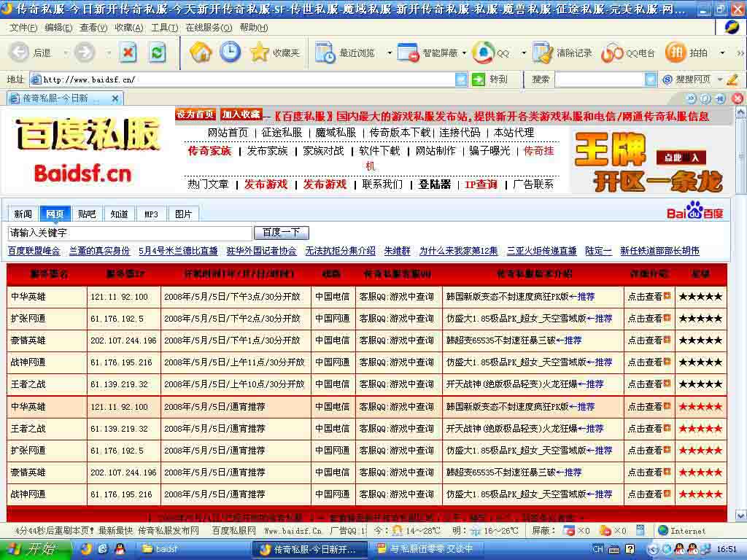Open the 征途私服 navigation link
The height and width of the screenshot is (560, 747).
282,133
